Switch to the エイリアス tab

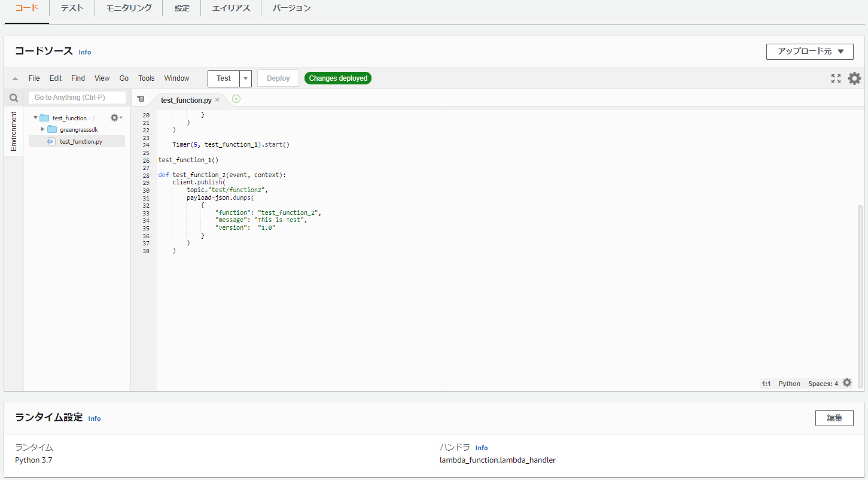click(231, 8)
